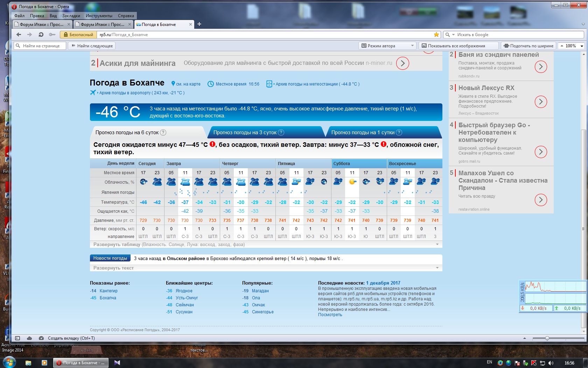
Task: Click the password manager key icon
Action: (x=52, y=35)
